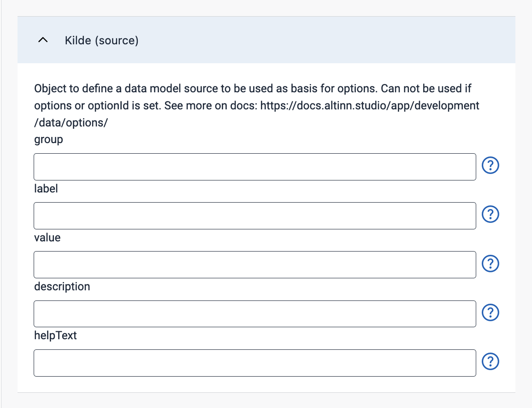Open help for the group field
532x408 pixels.
coord(490,165)
